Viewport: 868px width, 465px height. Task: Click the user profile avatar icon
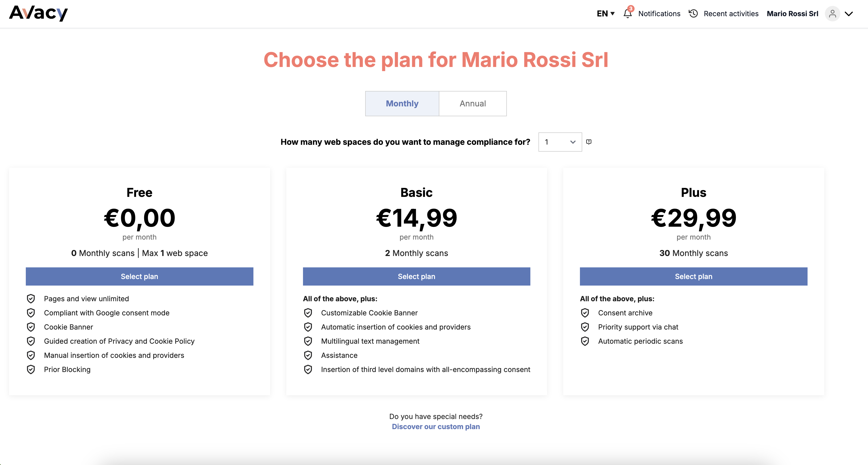pos(832,14)
